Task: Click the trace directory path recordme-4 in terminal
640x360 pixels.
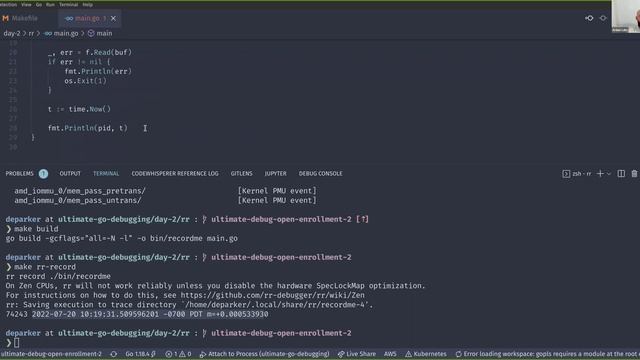Action: 278,305
